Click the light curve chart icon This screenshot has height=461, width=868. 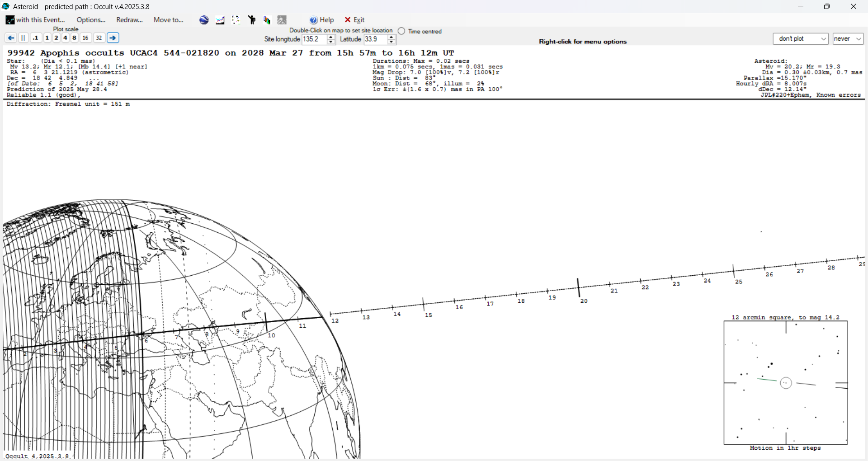[x=220, y=20]
